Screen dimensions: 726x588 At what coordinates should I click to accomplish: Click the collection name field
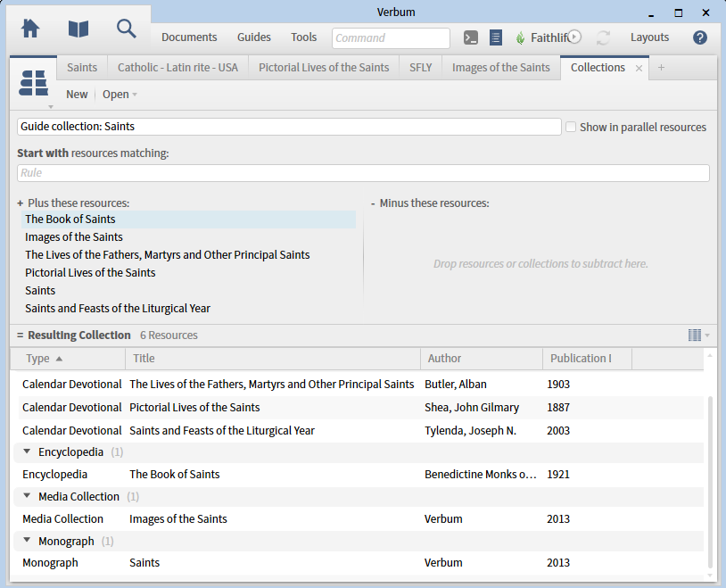(289, 127)
